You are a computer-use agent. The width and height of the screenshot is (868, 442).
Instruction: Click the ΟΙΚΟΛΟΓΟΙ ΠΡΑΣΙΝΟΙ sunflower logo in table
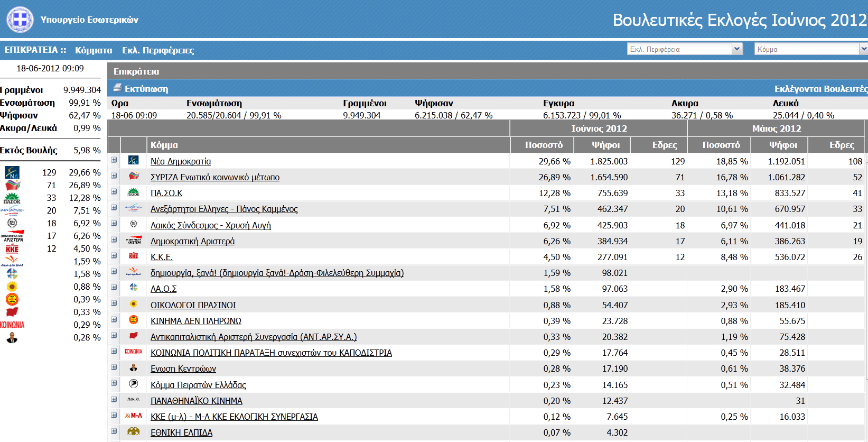point(134,305)
